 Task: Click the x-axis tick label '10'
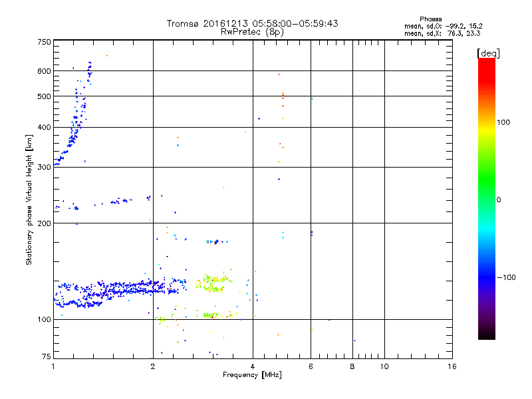(384, 366)
